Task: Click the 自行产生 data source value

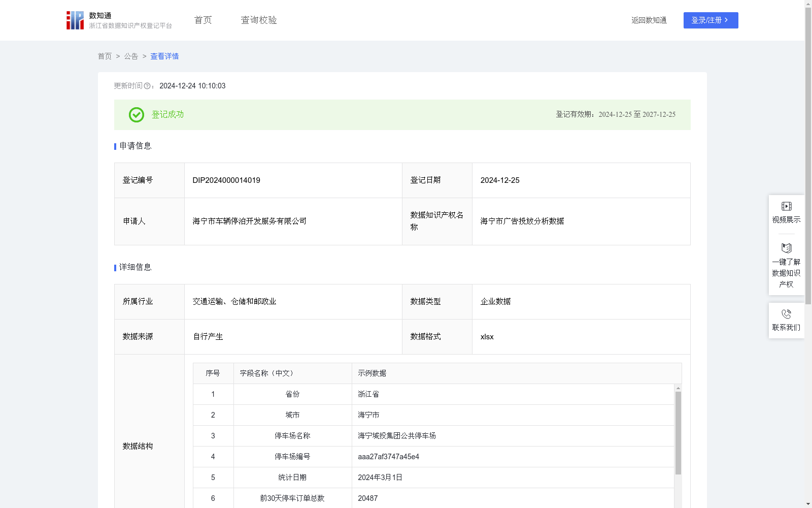Action: click(208, 337)
